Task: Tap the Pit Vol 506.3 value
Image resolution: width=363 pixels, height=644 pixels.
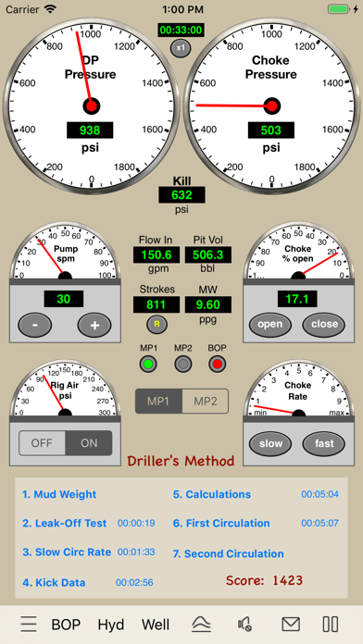Action: (x=208, y=254)
